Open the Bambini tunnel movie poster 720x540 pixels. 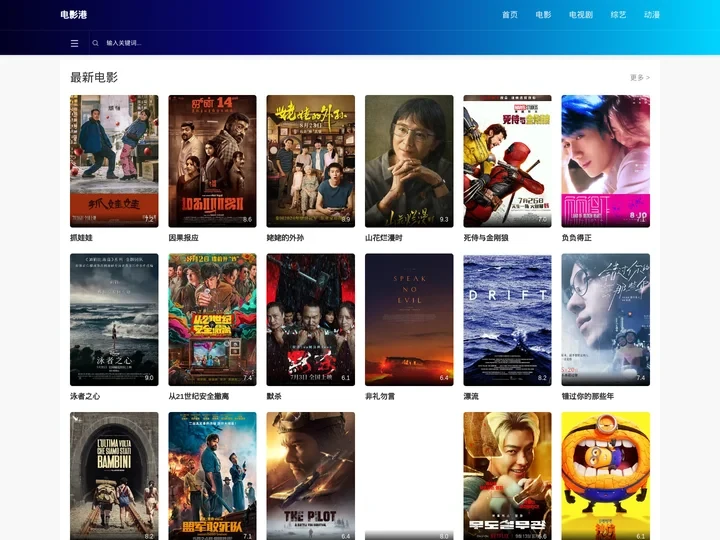(114, 476)
